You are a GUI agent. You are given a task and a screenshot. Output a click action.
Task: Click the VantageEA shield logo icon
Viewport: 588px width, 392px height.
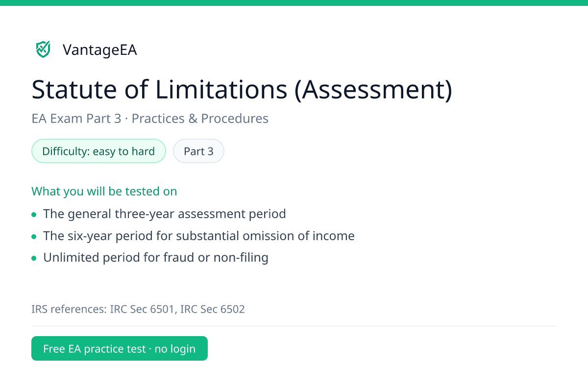43,49
